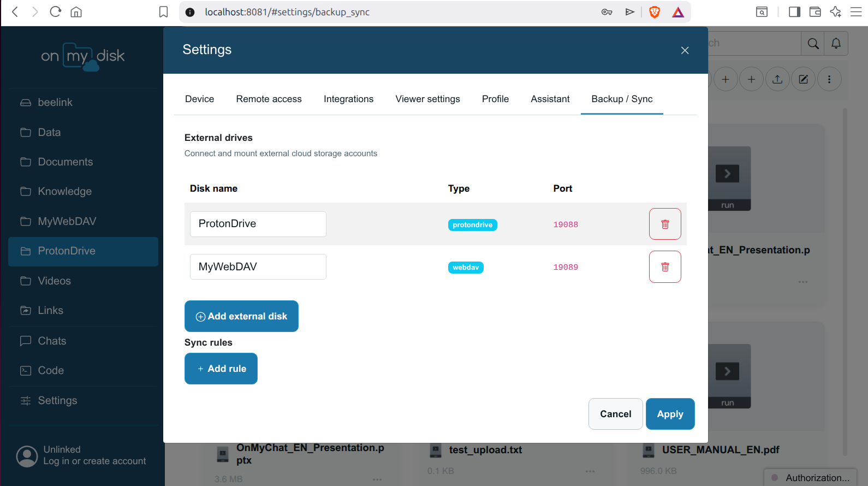Image resolution: width=868 pixels, height=486 pixels.
Task: Open the Brave Rewards triangle icon
Action: (678, 12)
